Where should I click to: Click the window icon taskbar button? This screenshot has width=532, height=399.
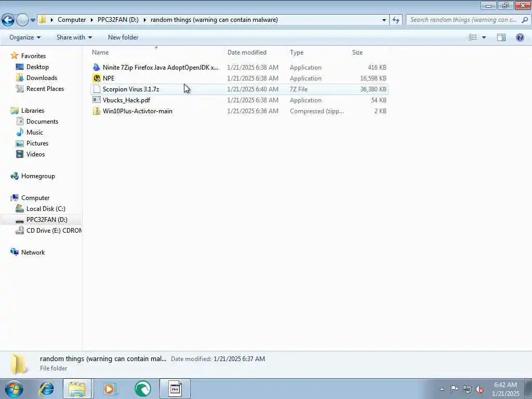[x=175, y=389]
